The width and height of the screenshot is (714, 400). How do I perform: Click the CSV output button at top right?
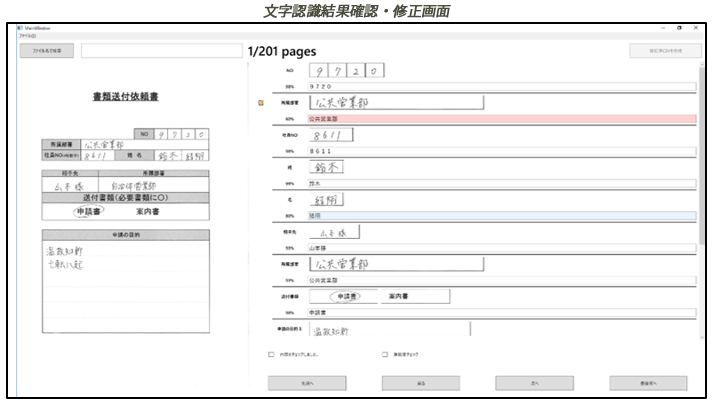[x=665, y=51]
